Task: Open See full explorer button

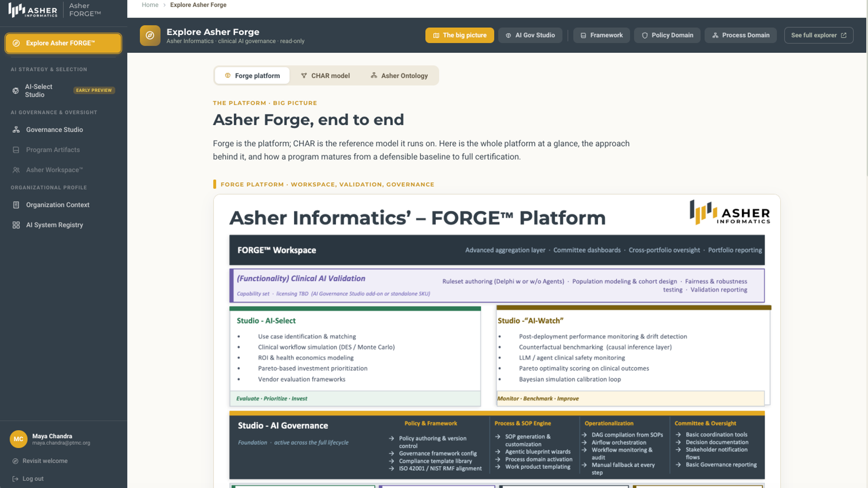Action: 819,35
